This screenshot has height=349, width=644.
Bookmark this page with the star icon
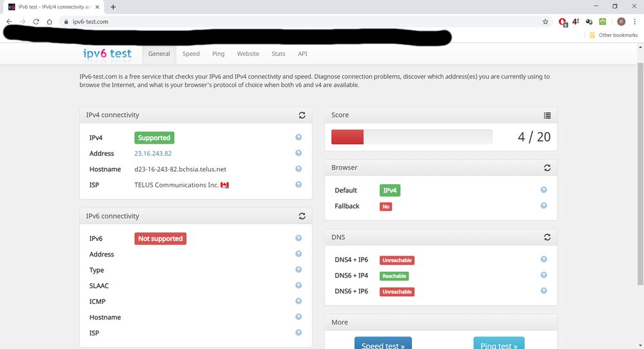coord(545,21)
